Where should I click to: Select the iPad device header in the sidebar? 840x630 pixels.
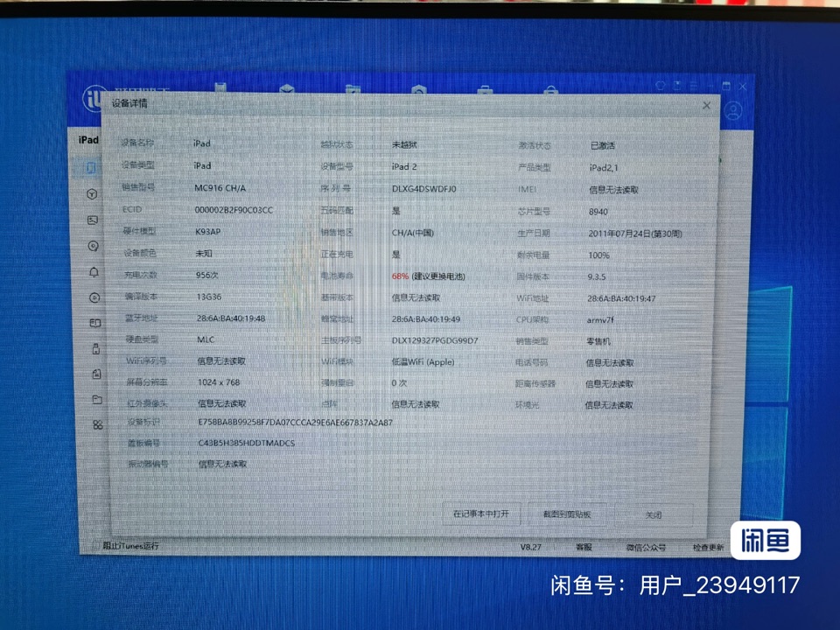88,140
